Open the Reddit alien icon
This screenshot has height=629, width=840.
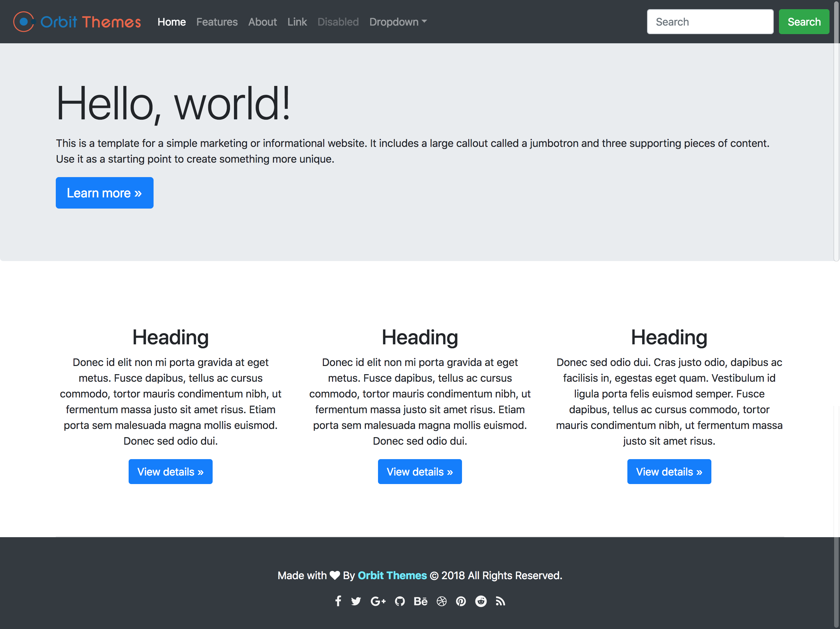(481, 601)
